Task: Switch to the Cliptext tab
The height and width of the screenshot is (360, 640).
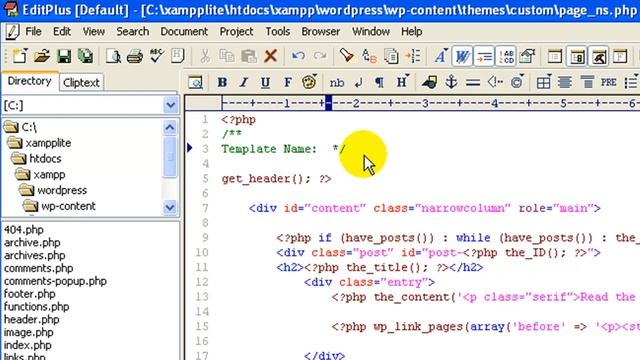Action: tap(81, 82)
